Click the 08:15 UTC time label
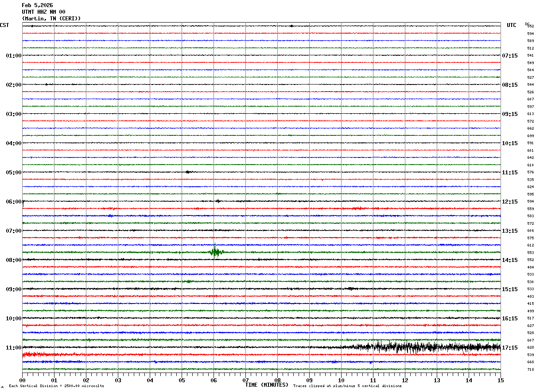Viewport: 536px width, 392px height. pos(510,85)
